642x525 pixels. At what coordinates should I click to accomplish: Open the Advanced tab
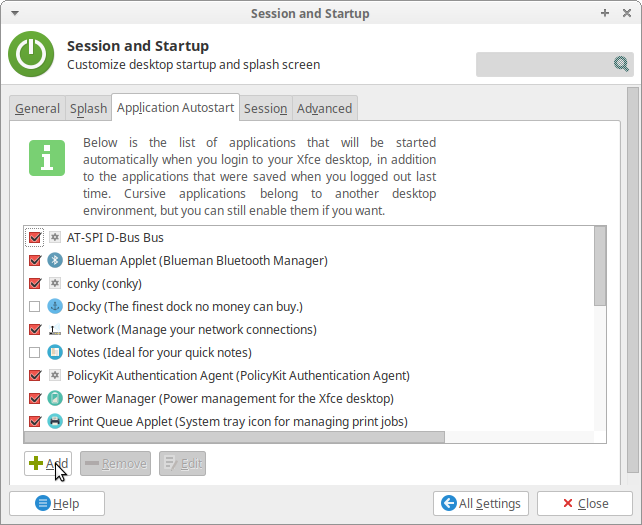click(x=325, y=109)
